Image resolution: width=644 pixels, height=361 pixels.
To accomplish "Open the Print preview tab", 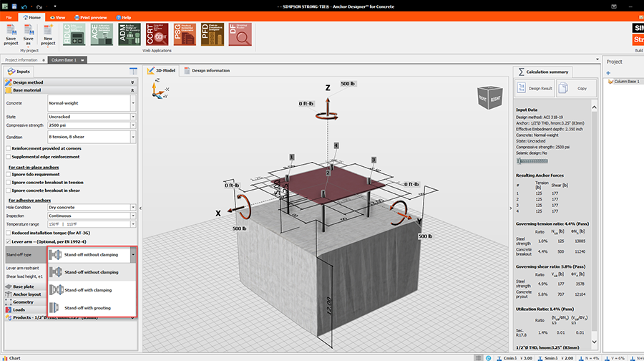I will click(x=91, y=17).
